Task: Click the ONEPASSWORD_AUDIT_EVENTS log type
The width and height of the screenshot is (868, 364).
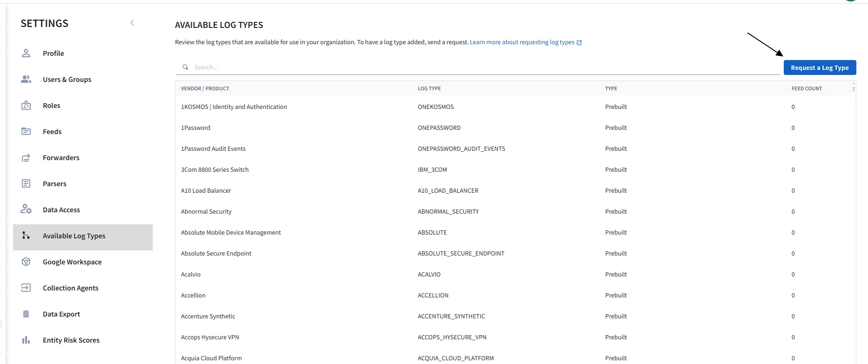Action: pos(461,148)
